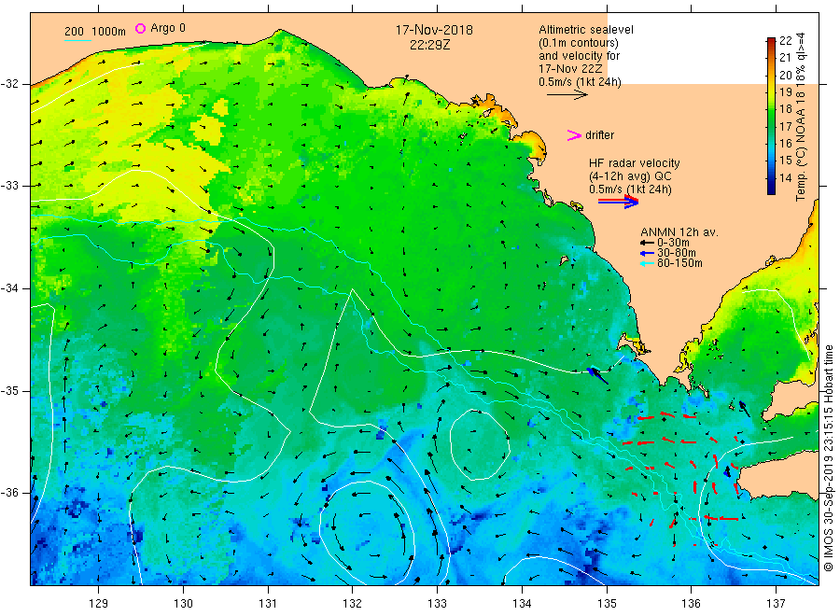Click the temperature color bar
This screenshot has width=840, height=616.
click(771, 116)
